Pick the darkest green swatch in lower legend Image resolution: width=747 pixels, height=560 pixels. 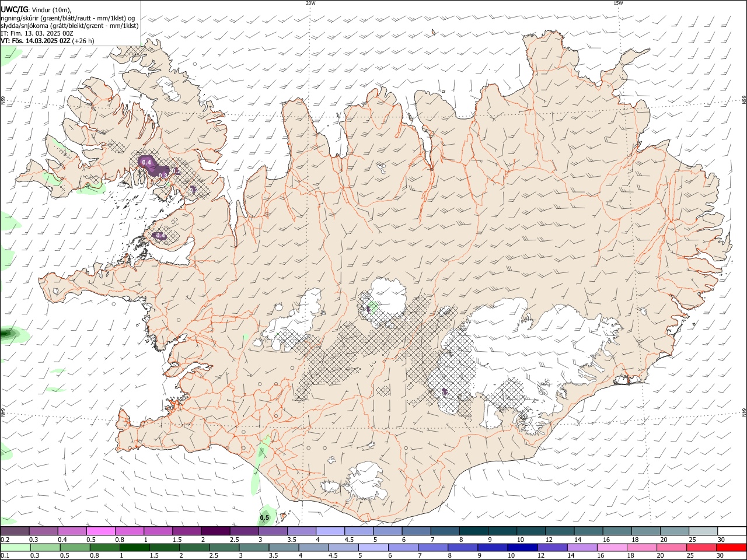[135, 547]
